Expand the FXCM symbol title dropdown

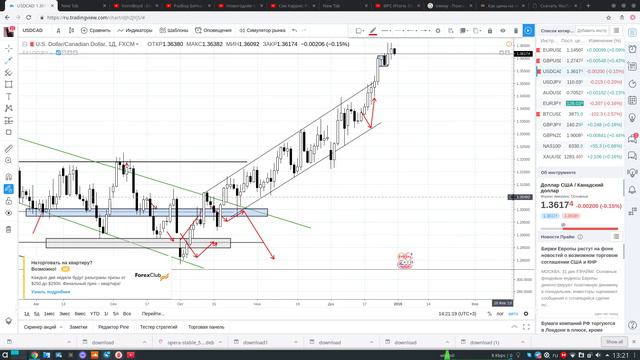138,44
